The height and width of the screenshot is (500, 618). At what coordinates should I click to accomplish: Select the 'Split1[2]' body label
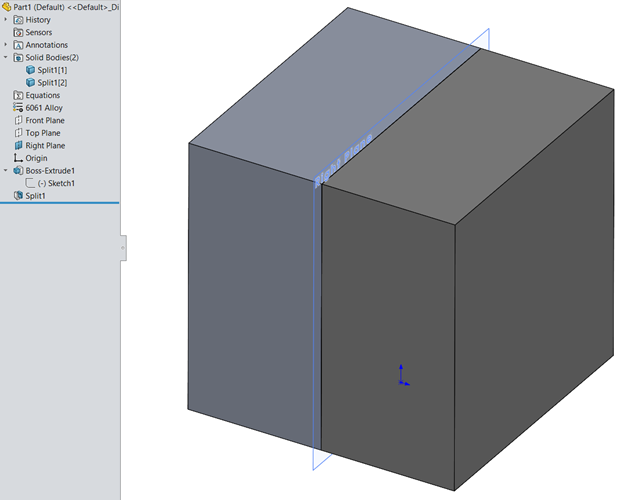point(52,83)
